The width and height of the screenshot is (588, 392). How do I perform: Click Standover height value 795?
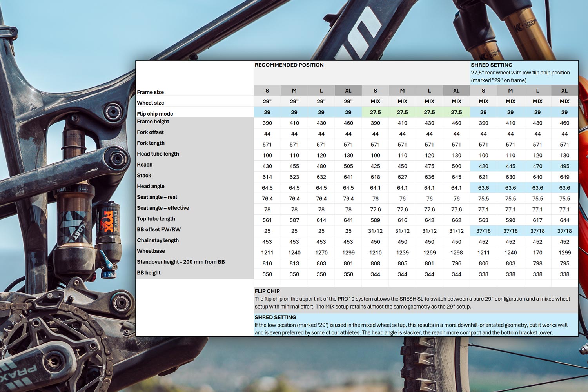click(x=564, y=264)
